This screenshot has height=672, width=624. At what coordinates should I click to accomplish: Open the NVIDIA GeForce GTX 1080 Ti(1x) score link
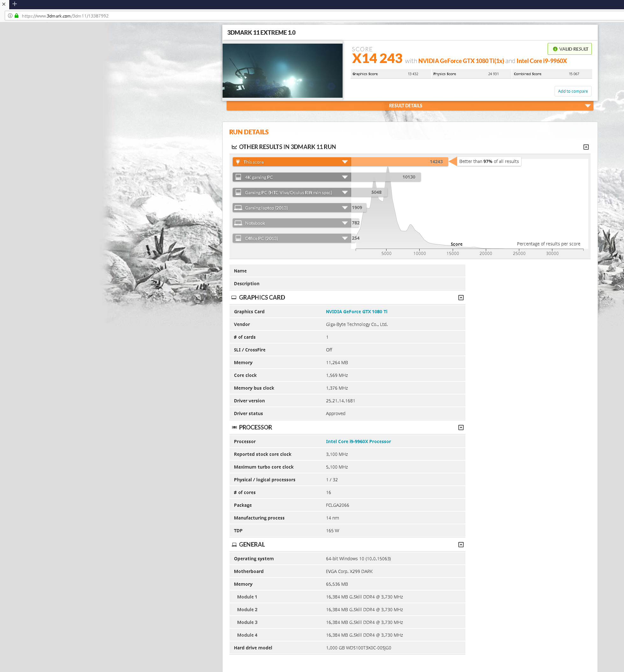coord(461,61)
